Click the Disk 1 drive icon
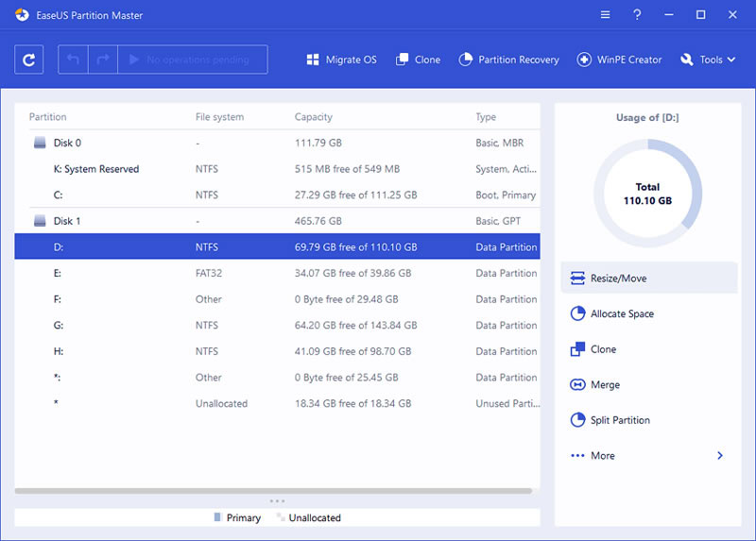The height and width of the screenshot is (541, 756). (40, 221)
